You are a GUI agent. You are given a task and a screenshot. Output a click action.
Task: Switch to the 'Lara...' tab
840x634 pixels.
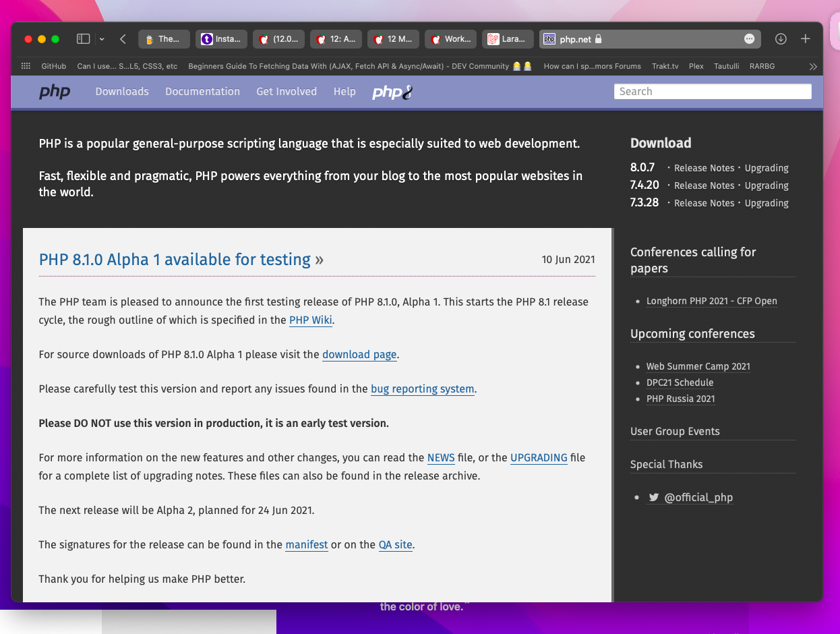508,39
